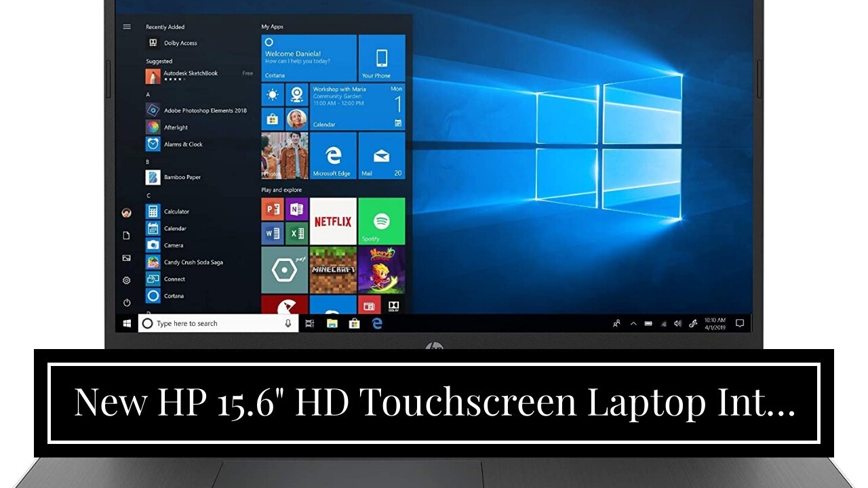Screen dimensions: 868x488
Task: Open Edge browser from the taskbar
Action: click(x=377, y=323)
